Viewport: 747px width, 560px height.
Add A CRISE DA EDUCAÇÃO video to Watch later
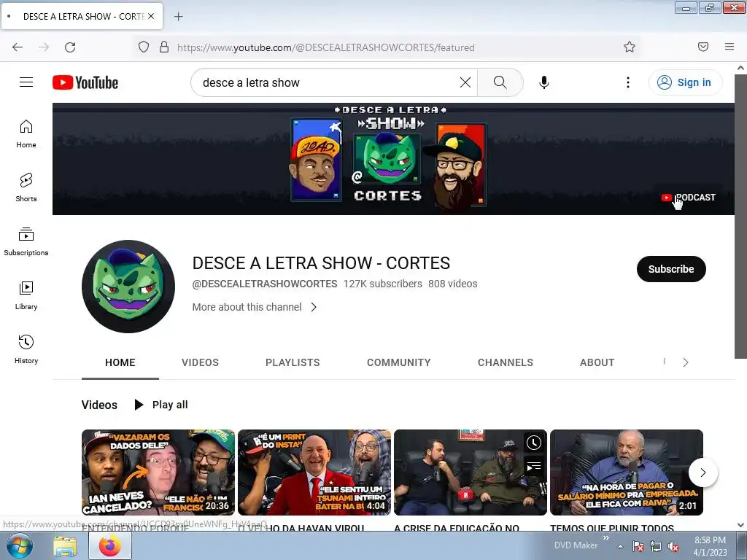533,443
